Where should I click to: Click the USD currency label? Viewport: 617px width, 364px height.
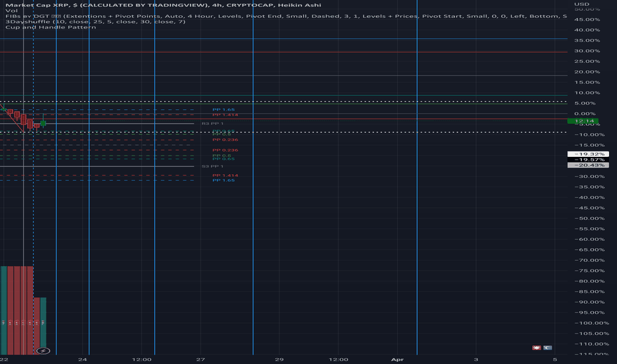tap(582, 4)
